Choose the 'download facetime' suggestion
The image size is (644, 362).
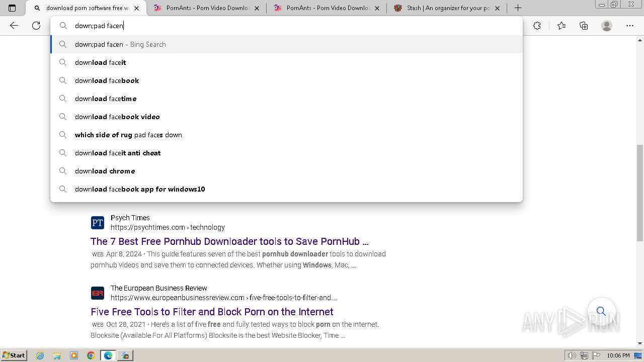(x=287, y=99)
